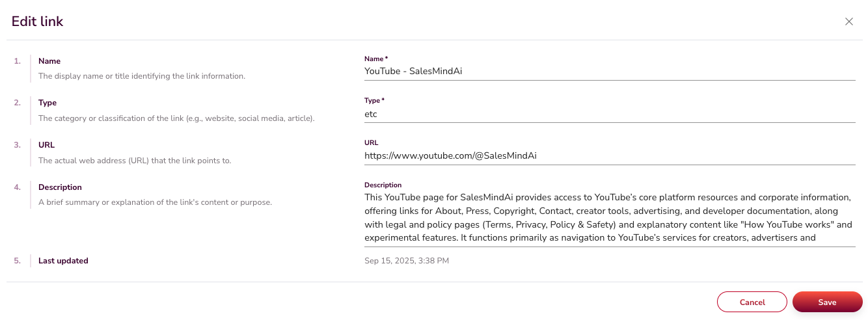Click the helper text under the Name heading
Viewport: 868px width, 320px height.
click(142, 76)
